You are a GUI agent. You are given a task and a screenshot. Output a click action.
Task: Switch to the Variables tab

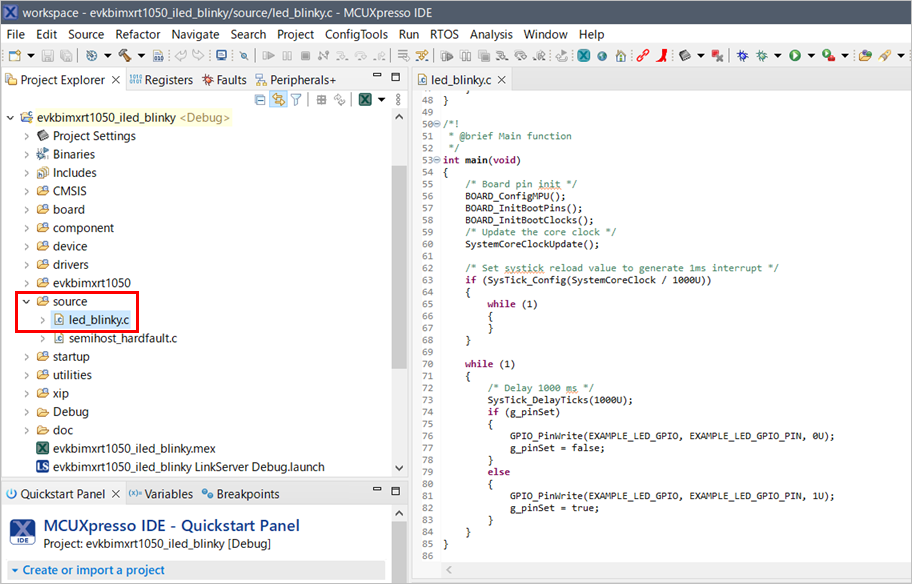point(161,494)
